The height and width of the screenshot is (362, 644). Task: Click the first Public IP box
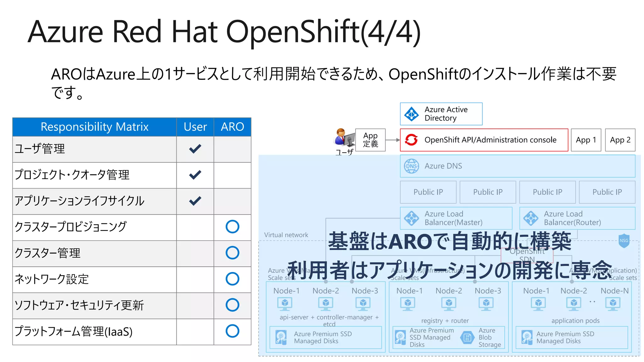tap(428, 192)
